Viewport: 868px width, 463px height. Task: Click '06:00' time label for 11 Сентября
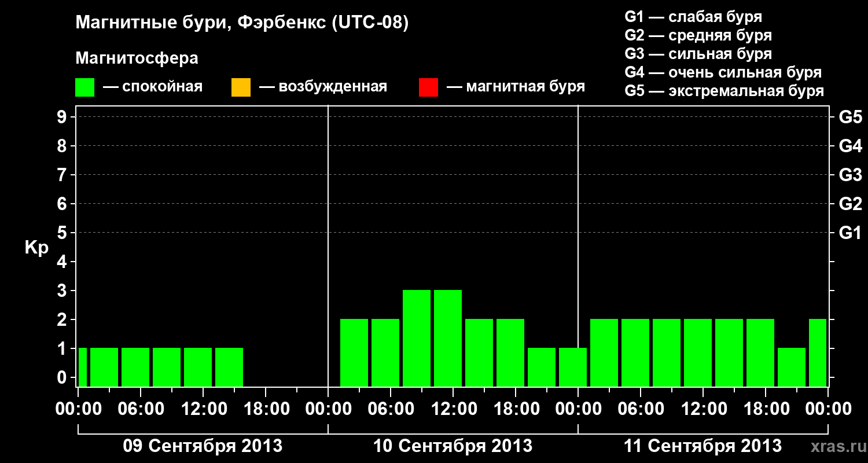pos(640,409)
